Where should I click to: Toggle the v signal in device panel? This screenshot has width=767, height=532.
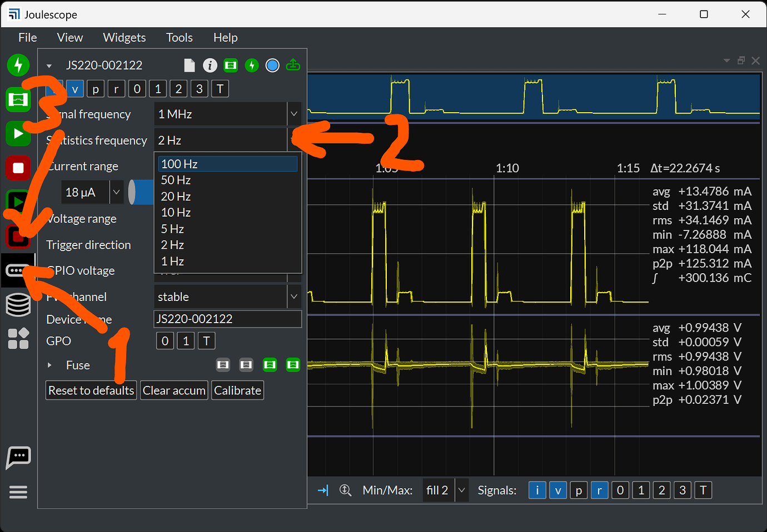point(75,89)
